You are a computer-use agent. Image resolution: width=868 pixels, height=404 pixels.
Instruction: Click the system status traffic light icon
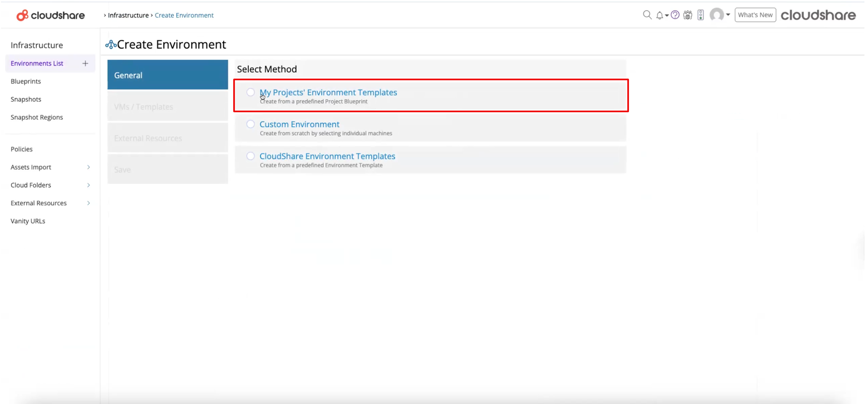(701, 15)
